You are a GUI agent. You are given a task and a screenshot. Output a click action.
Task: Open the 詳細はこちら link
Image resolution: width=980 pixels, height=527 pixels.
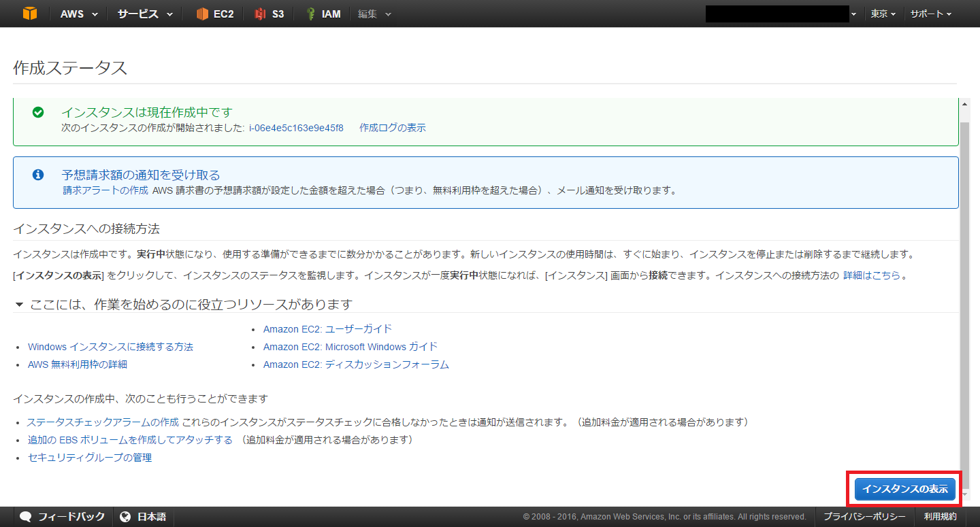coord(872,275)
